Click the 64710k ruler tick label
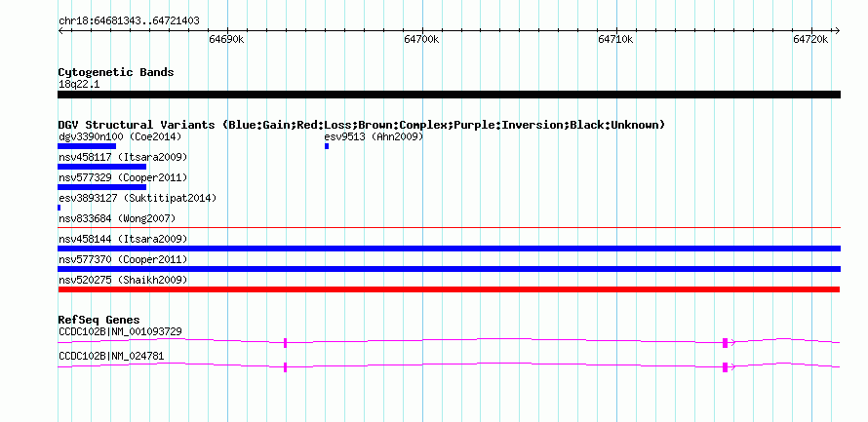The width and height of the screenshot is (868, 422). coord(616,39)
